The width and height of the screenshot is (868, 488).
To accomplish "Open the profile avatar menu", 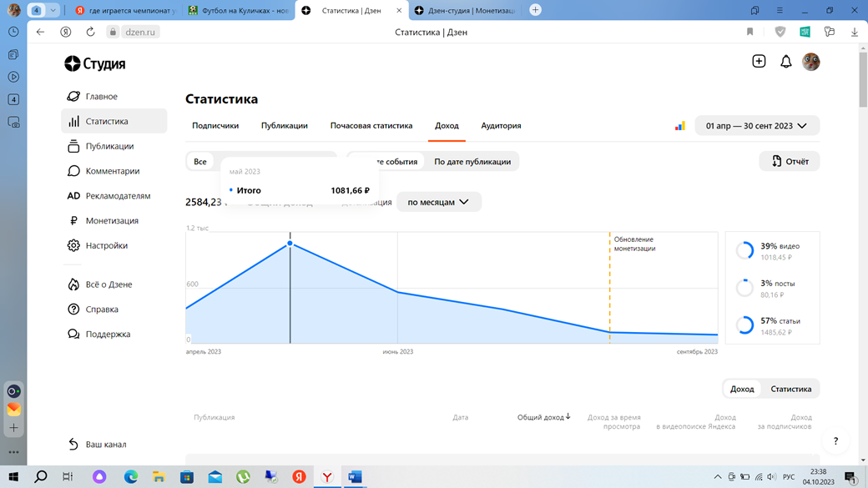I will point(811,62).
